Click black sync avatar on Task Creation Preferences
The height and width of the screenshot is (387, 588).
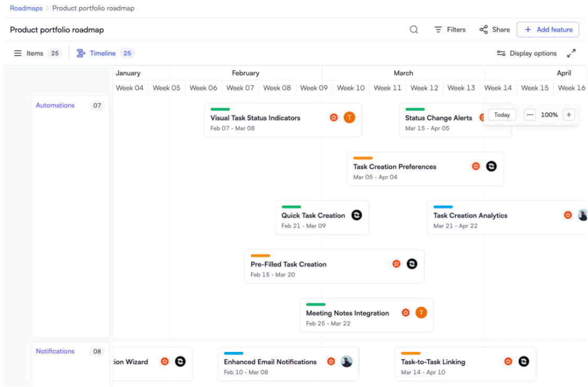point(491,166)
